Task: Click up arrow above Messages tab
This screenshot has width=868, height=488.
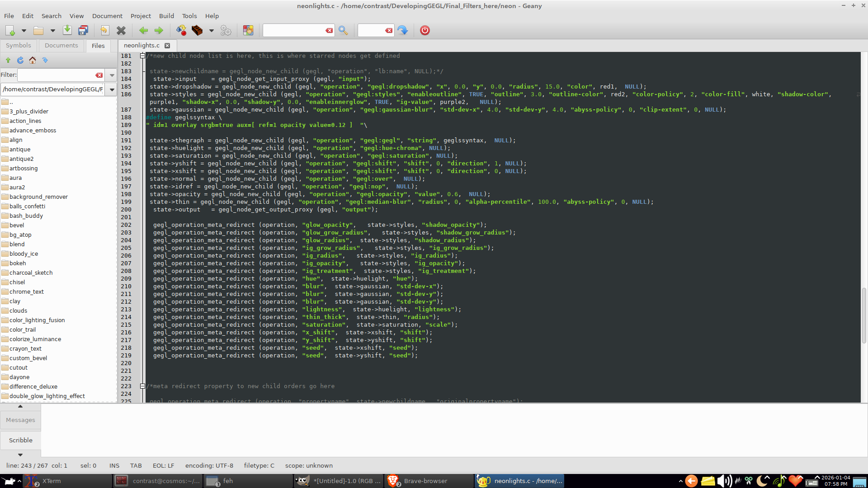Action: click(20, 406)
